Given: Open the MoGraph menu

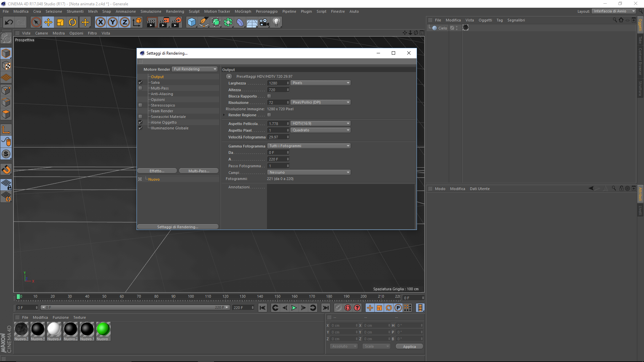Looking at the screenshot, I should 243,11.
